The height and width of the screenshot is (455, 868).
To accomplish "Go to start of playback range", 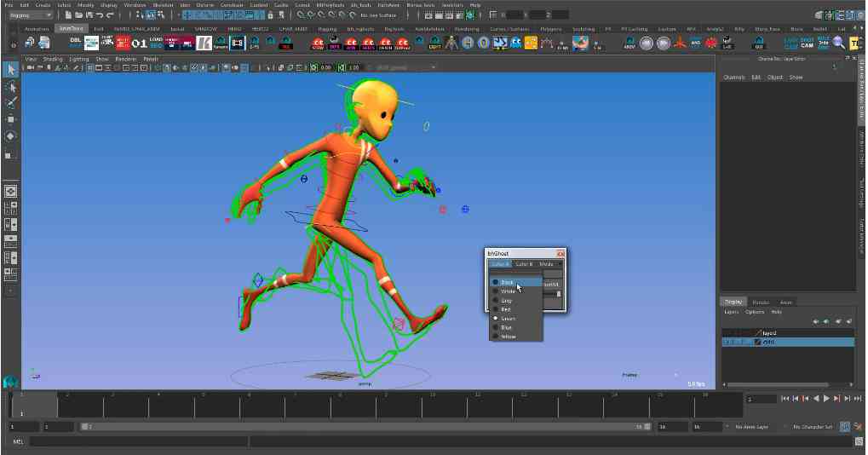I will click(x=785, y=399).
